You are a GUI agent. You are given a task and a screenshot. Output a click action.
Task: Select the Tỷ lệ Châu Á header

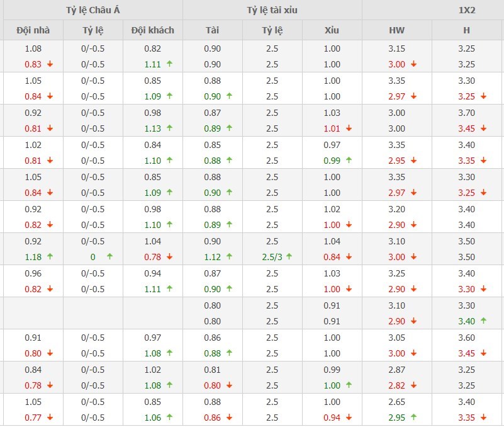click(92, 10)
